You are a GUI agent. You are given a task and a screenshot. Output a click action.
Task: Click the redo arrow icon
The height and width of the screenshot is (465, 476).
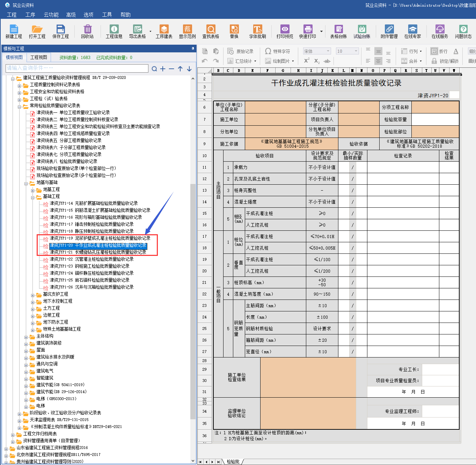(216, 61)
